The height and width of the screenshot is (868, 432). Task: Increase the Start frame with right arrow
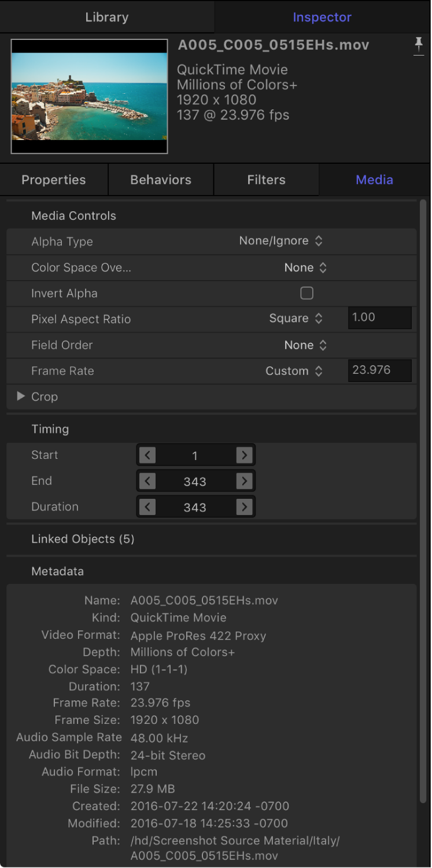click(x=245, y=455)
